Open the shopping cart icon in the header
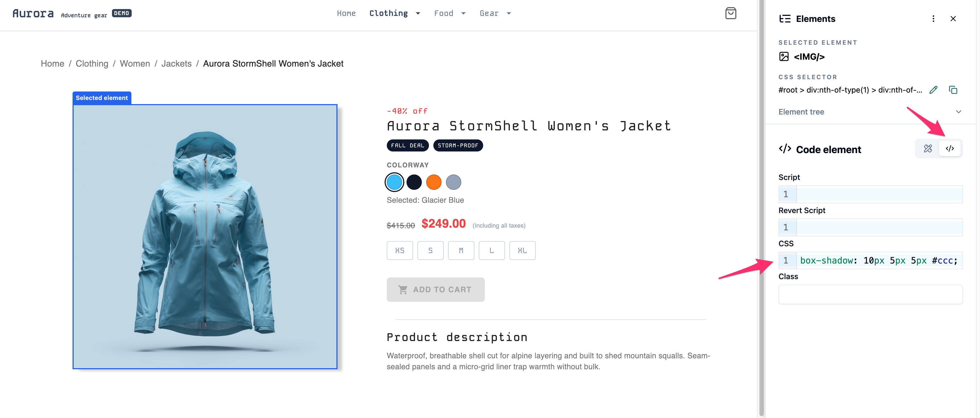This screenshot has width=980, height=418. 731,13
